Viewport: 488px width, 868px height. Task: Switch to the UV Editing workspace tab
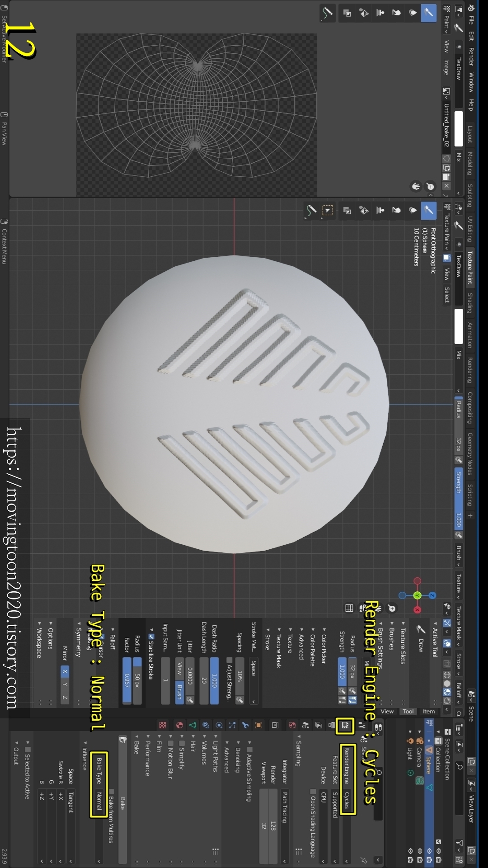[469, 229]
